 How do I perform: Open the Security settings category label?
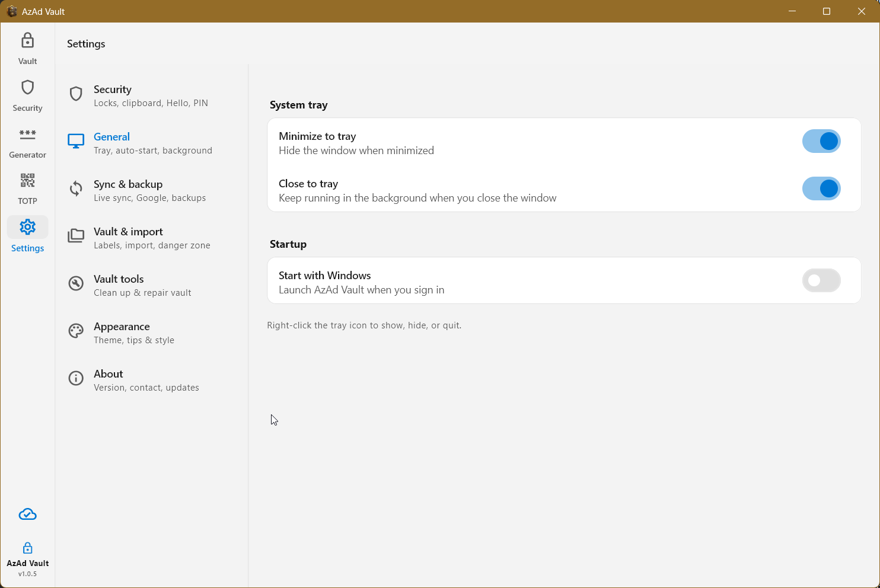pyautogui.click(x=113, y=90)
